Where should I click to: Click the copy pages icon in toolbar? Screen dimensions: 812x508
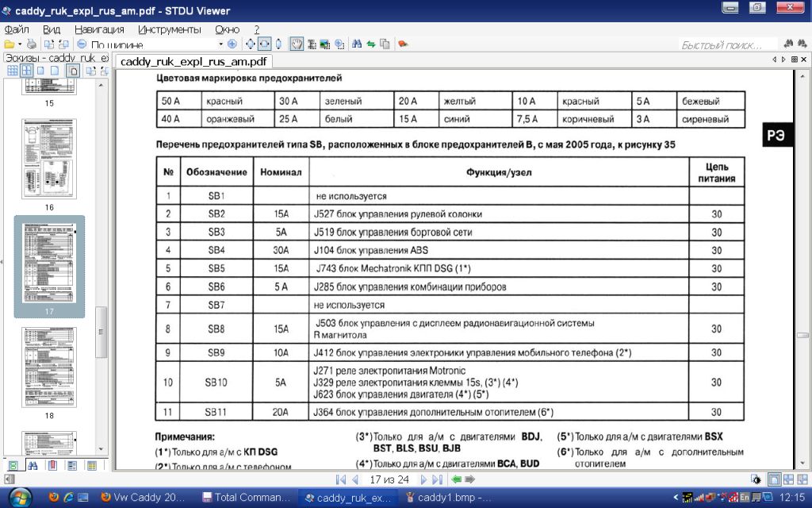coord(385,44)
